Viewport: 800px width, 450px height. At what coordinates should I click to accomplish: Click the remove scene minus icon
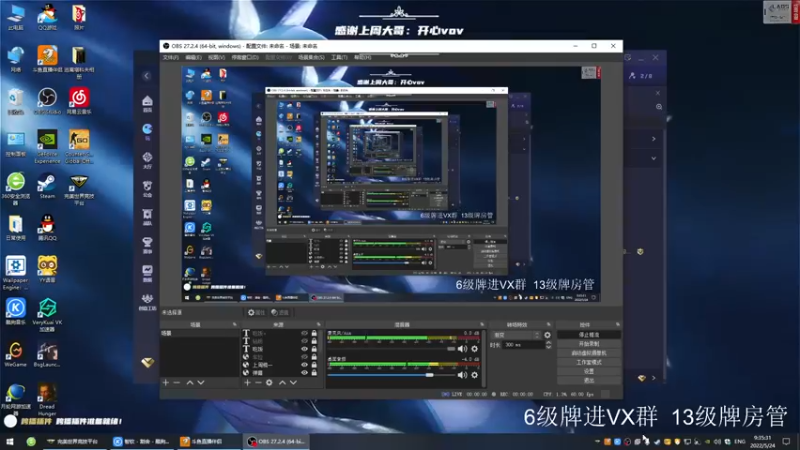coord(177,382)
